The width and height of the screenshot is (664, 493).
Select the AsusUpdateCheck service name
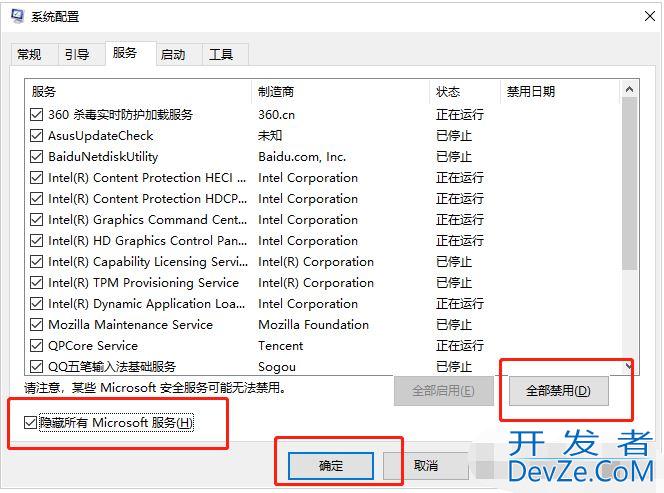click(101, 136)
